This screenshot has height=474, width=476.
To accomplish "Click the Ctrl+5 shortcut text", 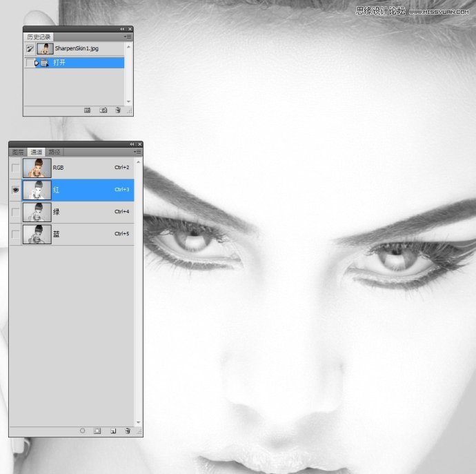I will [x=121, y=234].
